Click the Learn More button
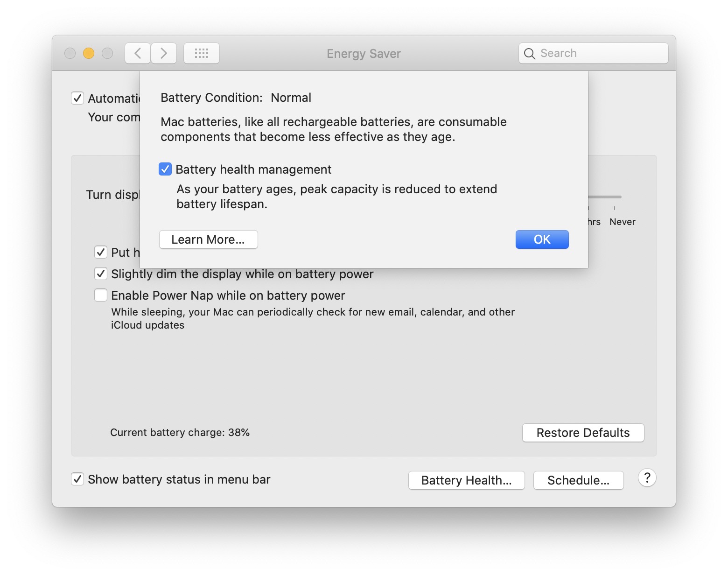This screenshot has height=576, width=728. tap(208, 239)
